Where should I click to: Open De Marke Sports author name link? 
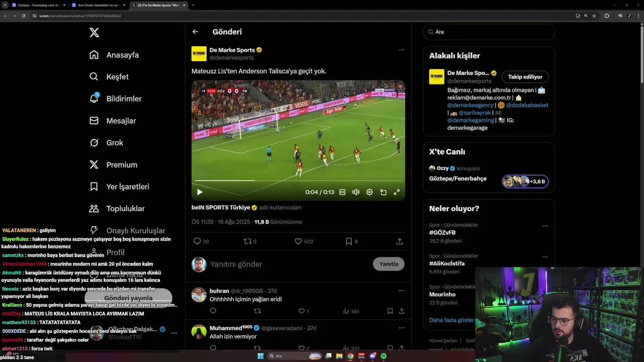click(x=232, y=50)
